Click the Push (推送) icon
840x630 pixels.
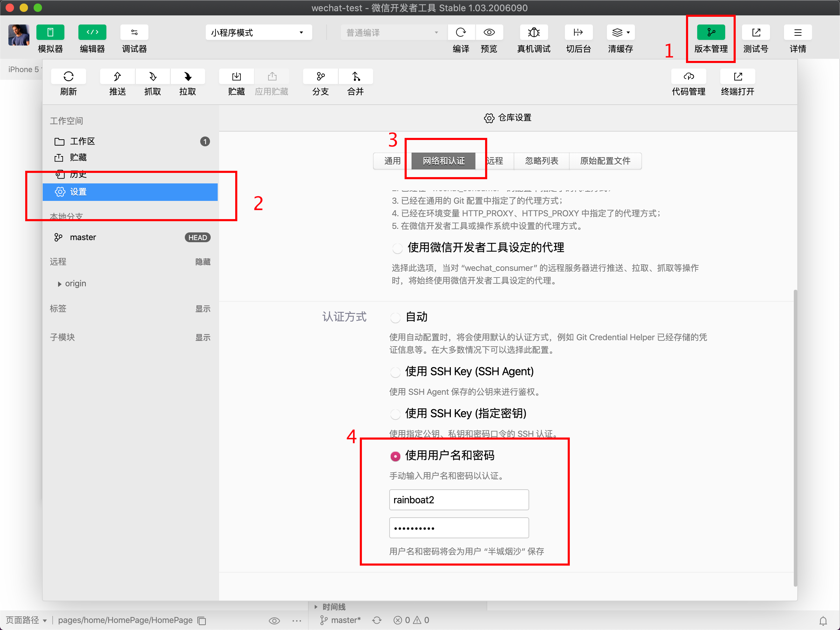[x=117, y=76]
